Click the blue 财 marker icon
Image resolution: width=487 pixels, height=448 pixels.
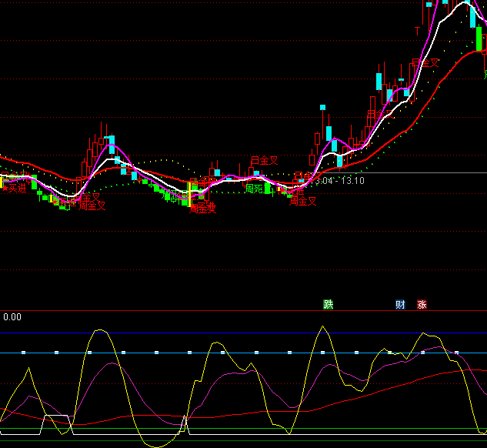click(x=400, y=304)
